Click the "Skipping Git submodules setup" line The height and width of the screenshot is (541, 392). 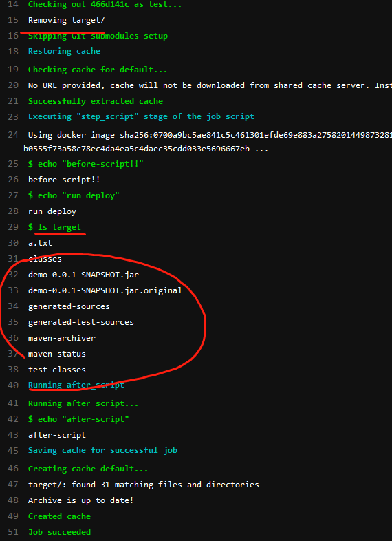[98, 36]
